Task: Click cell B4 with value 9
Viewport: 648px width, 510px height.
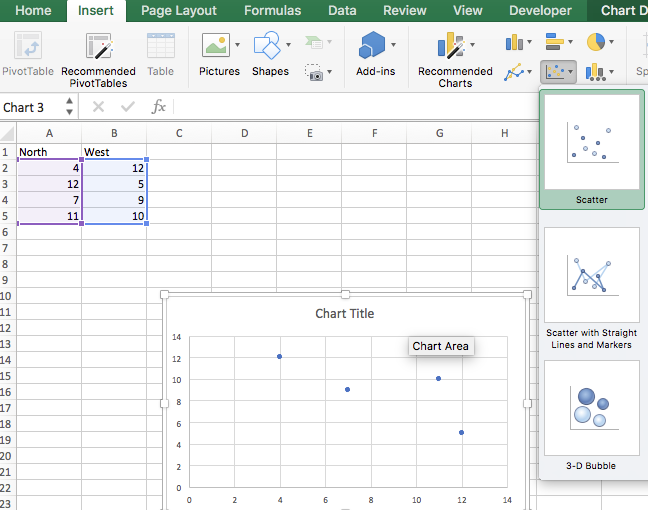Action: [x=114, y=200]
